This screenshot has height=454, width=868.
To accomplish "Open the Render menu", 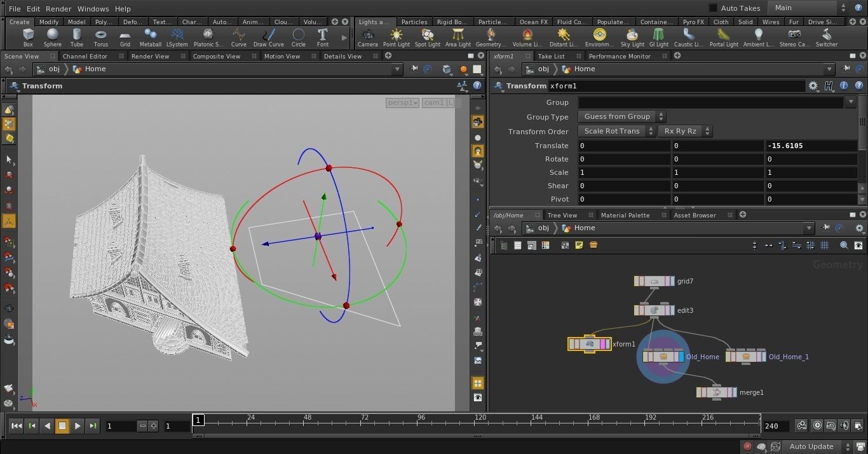I will [x=58, y=9].
